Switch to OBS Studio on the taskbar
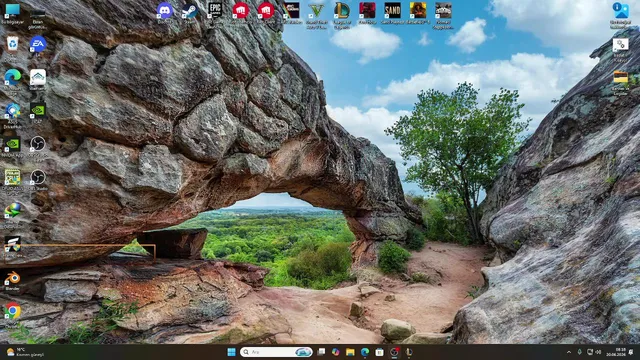This screenshot has height=360, width=640. (x=394, y=352)
